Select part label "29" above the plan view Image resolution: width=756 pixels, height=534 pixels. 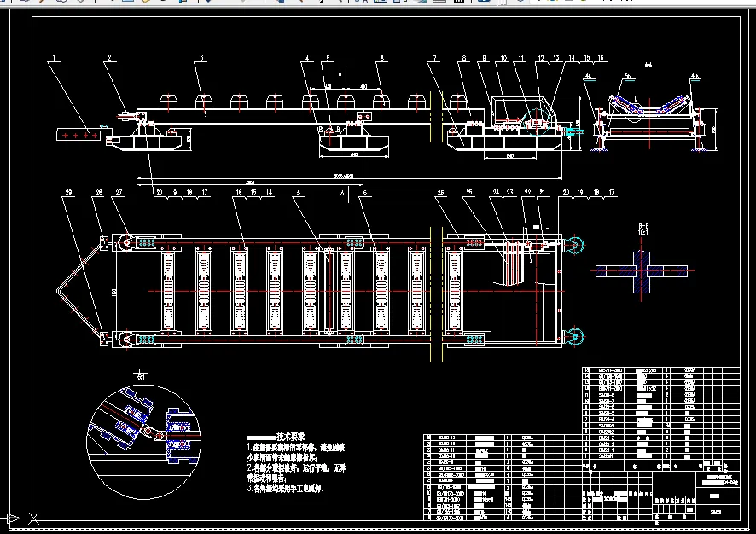click(68, 192)
